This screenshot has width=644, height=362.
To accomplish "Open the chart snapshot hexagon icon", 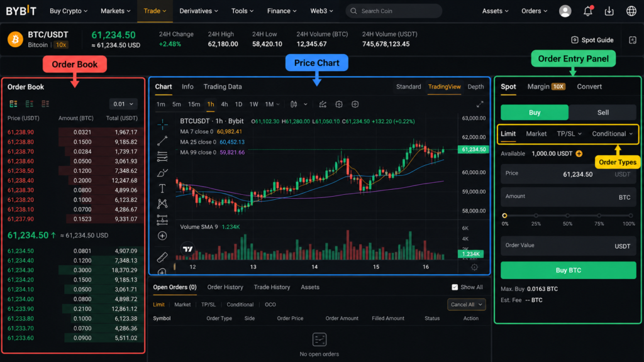I will 355,104.
